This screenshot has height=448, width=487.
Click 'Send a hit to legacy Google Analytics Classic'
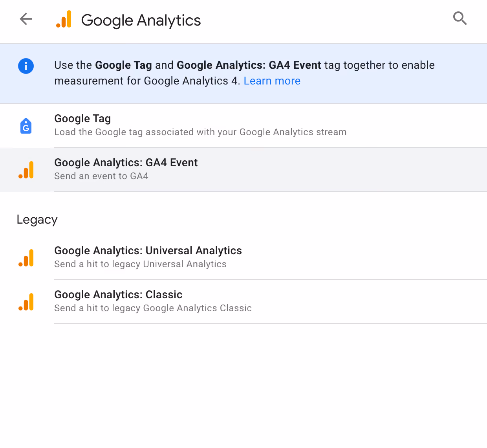pos(153,308)
